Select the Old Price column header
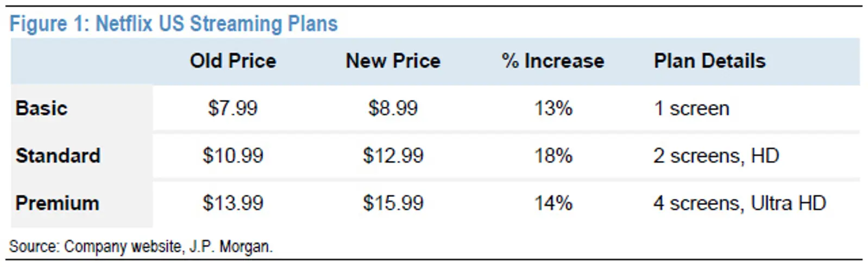Viewport: 868px width, 267px height. point(233,61)
